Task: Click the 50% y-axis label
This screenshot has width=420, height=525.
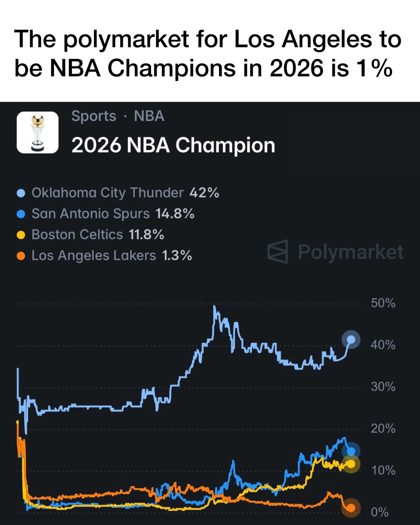Action: [x=383, y=303]
